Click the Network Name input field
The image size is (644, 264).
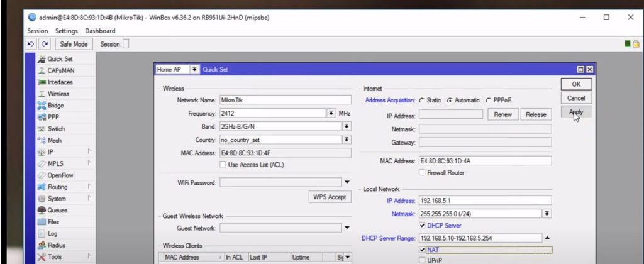pyautogui.click(x=286, y=100)
